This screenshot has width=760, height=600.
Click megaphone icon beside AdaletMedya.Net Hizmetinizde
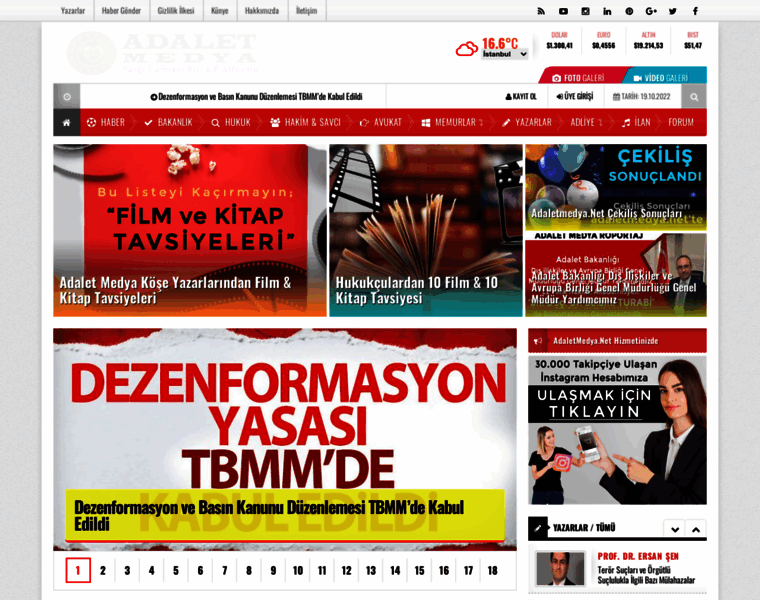pyautogui.click(x=538, y=341)
